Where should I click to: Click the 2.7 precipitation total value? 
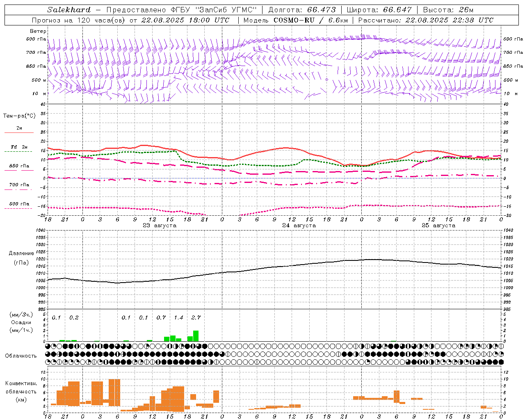[196, 317]
